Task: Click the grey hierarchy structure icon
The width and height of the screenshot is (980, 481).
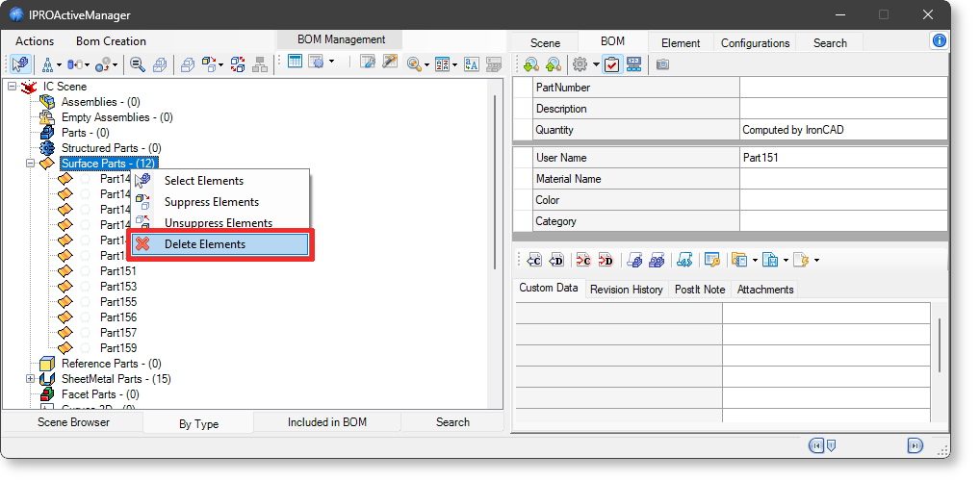Action: [x=260, y=63]
